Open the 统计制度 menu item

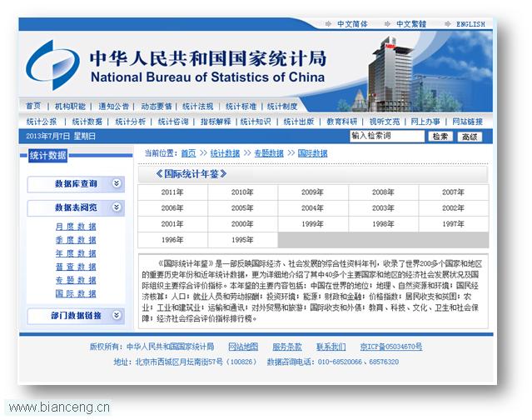[x=282, y=107]
